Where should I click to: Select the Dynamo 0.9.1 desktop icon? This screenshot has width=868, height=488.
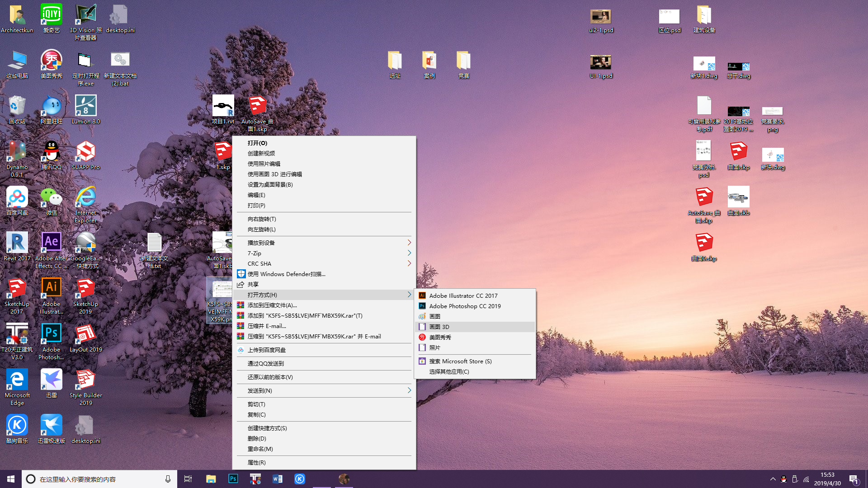[17, 160]
